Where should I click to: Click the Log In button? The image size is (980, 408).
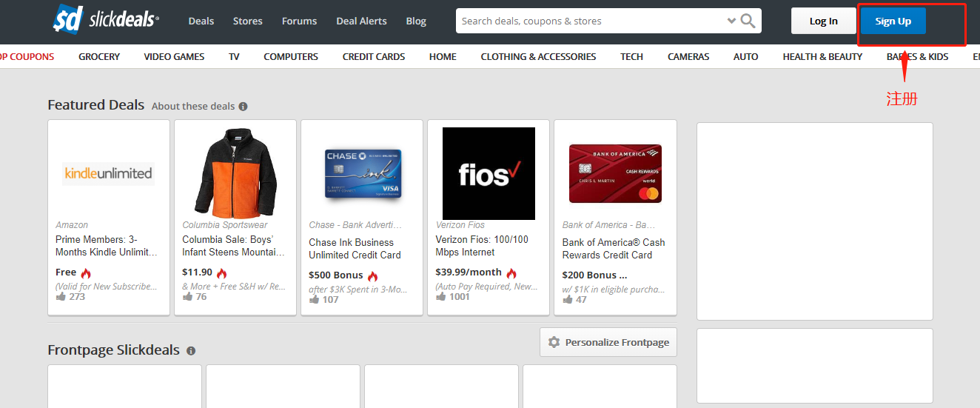pos(823,21)
